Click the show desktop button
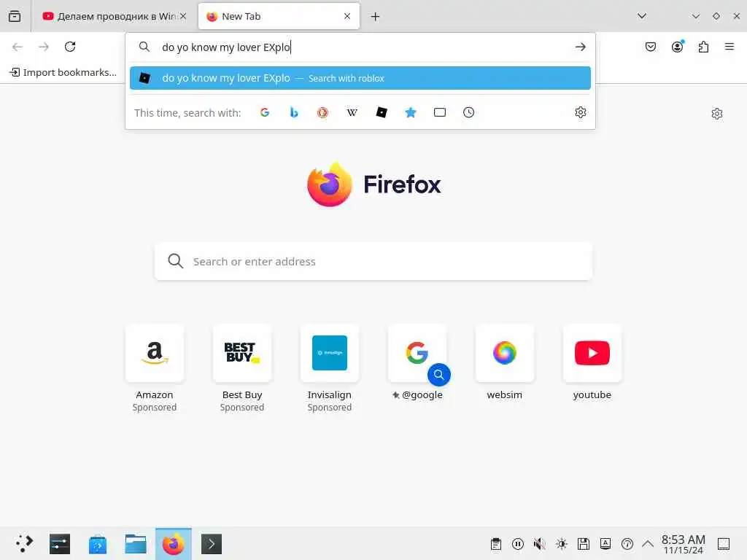Image resolution: width=747 pixels, height=560 pixels. (724, 544)
